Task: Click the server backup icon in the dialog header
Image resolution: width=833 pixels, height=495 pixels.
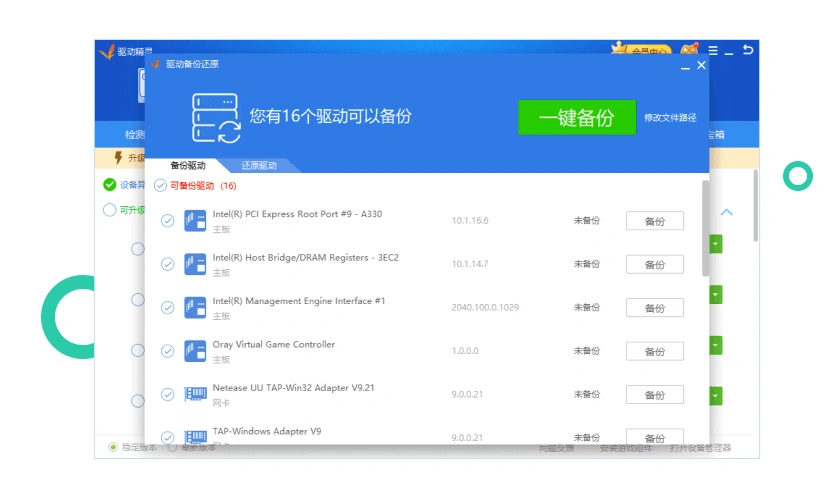Action: 216,118
